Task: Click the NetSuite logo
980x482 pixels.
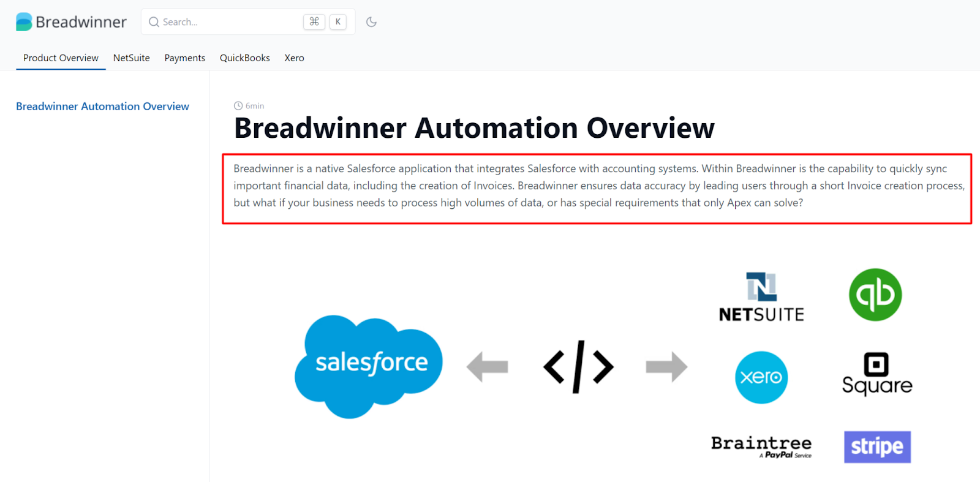Action: [761, 296]
